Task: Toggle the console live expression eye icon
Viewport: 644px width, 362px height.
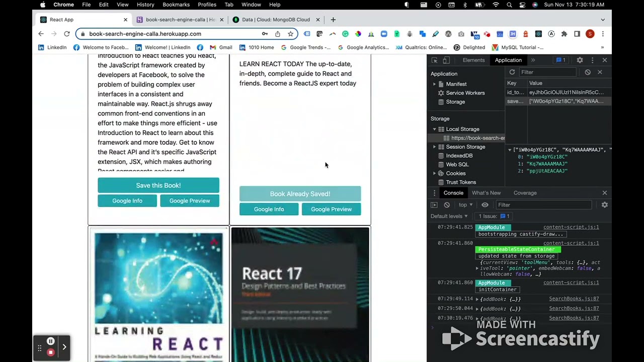Action: coord(485,205)
